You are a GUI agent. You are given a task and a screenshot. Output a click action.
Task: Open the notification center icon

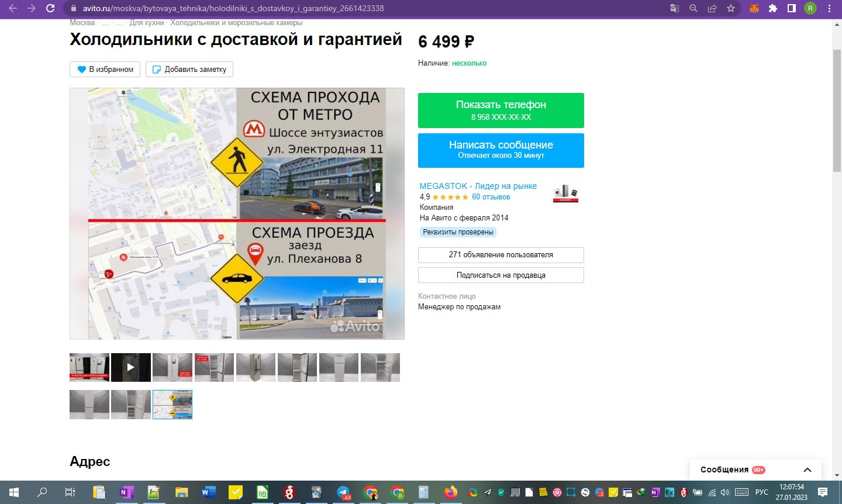coord(823,492)
